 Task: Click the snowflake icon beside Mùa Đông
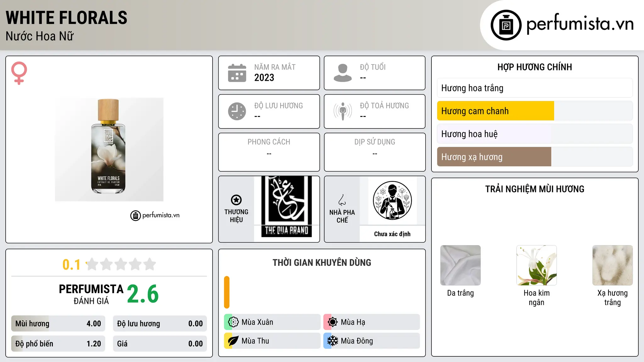pos(333,341)
